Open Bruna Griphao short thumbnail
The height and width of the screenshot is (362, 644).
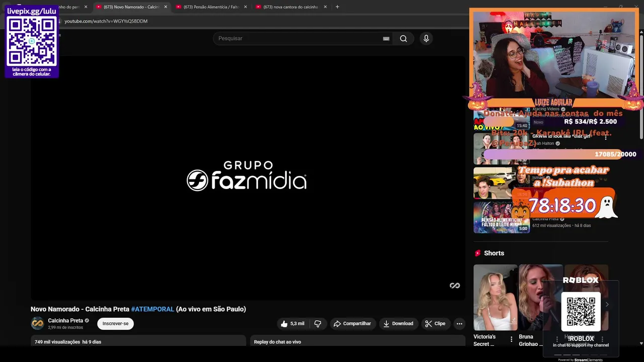point(541,298)
